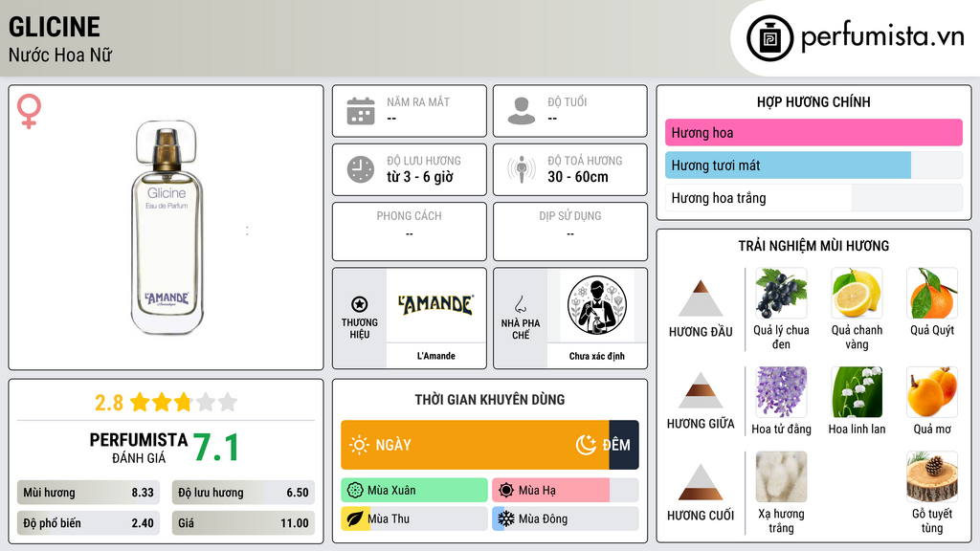Click the pink Hương hoa accord bar
The height and width of the screenshot is (551, 980).
coord(813,132)
